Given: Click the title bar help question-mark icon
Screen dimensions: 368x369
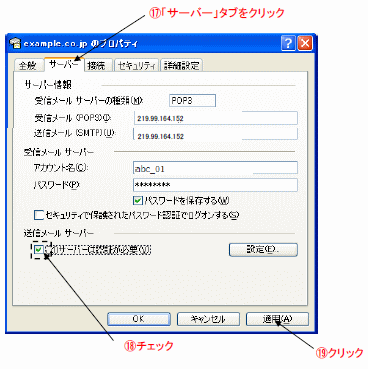Looking at the screenshot, I should 288,43.
